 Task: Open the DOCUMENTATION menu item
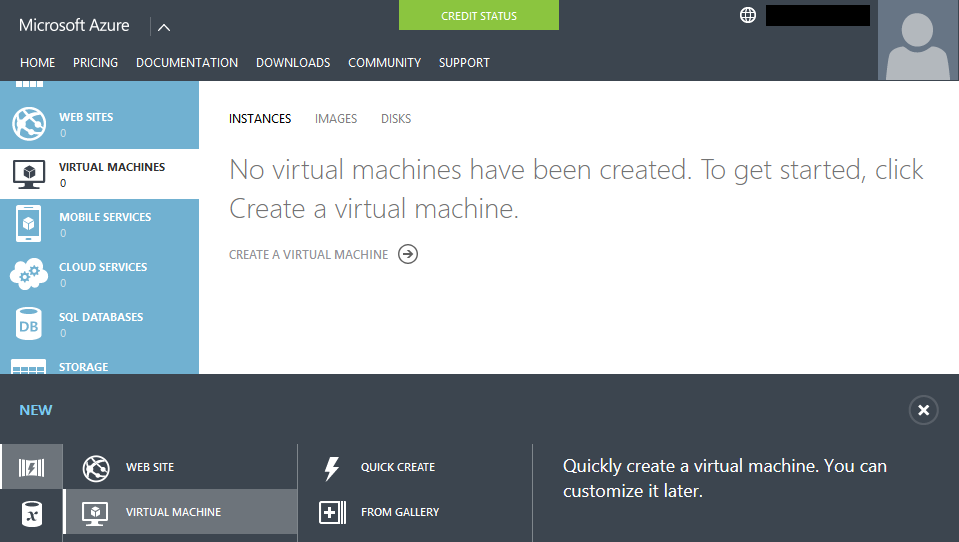[x=187, y=62]
